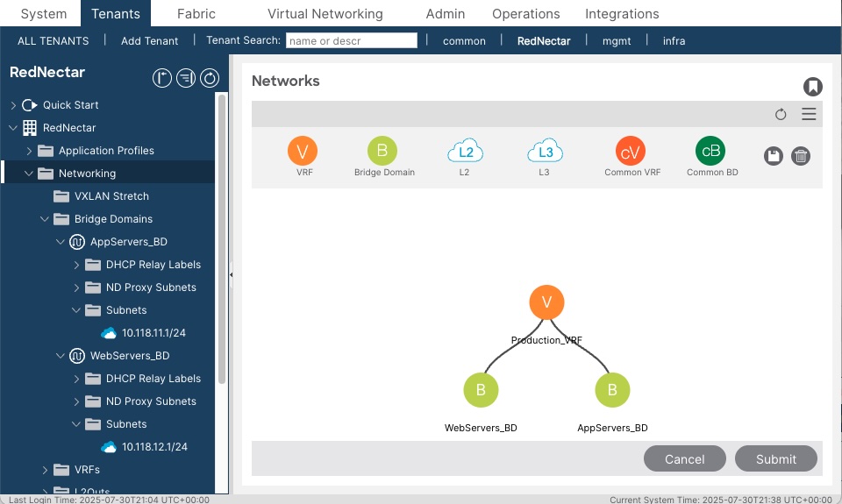
Task: Refresh the Networks diagram
Action: [781, 114]
